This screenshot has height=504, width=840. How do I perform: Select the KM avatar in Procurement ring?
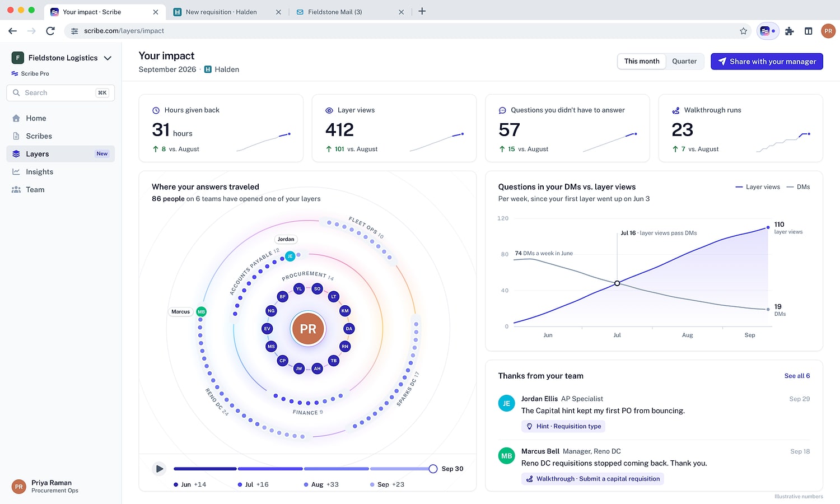pyautogui.click(x=345, y=311)
